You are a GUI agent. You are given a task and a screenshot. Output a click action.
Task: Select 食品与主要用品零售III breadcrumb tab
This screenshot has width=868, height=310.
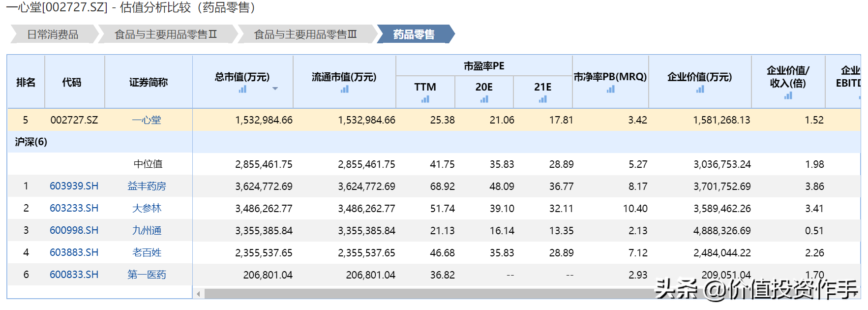coord(305,34)
